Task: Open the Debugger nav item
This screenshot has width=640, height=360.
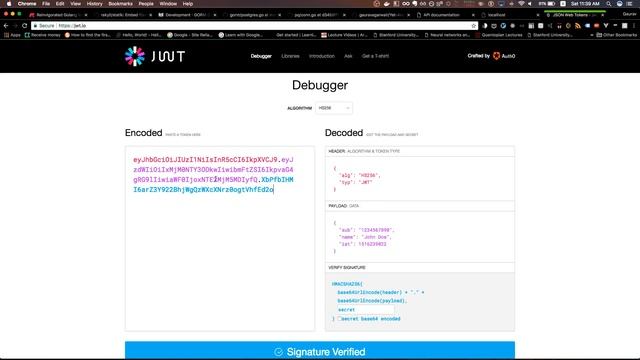Action: click(x=261, y=56)
